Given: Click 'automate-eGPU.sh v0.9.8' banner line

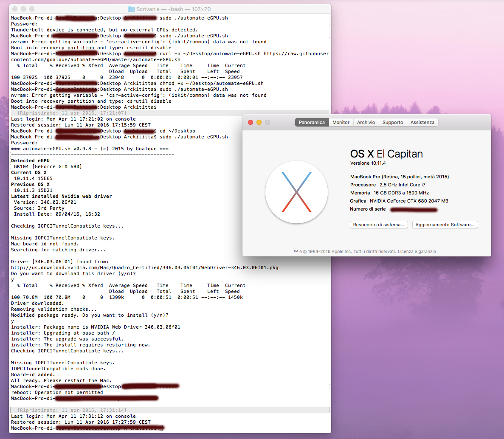Looking at the screenshot, I should 90,149.
